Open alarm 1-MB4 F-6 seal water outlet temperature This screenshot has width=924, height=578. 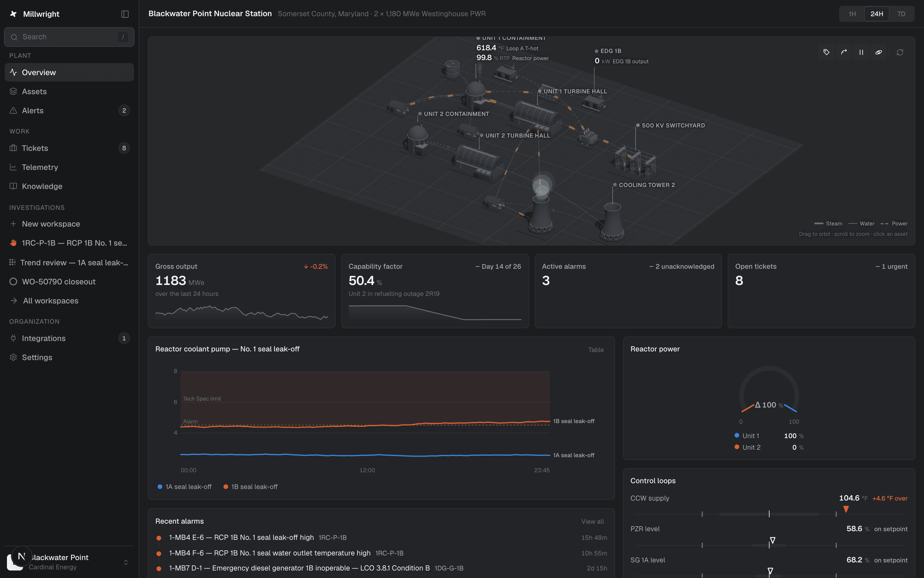point(382,553)
